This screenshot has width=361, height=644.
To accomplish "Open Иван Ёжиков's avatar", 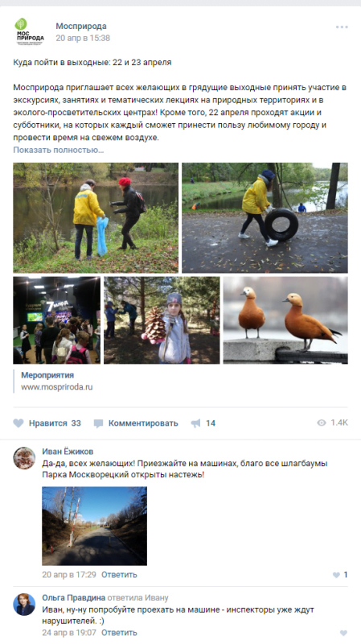I will pos(24,458).
